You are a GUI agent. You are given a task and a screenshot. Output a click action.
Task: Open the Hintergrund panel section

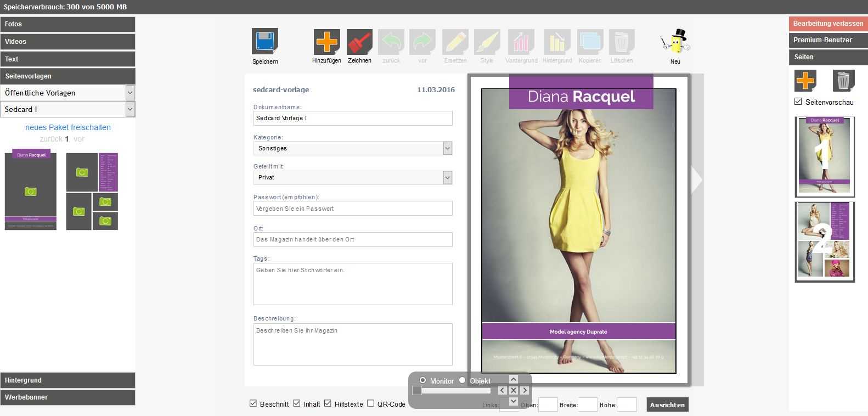67,380
